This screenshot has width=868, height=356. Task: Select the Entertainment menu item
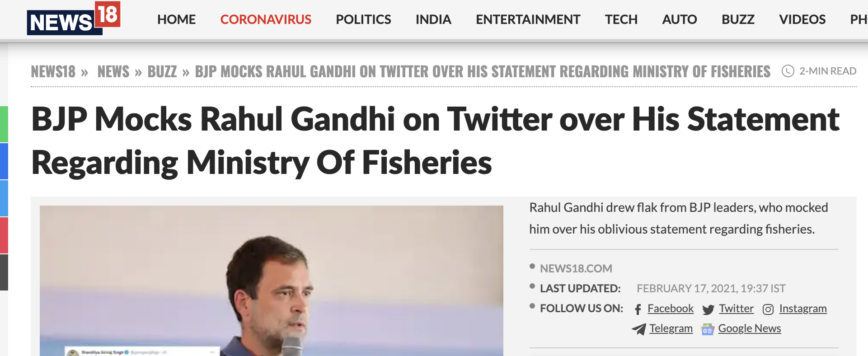(x=528, y=19)
